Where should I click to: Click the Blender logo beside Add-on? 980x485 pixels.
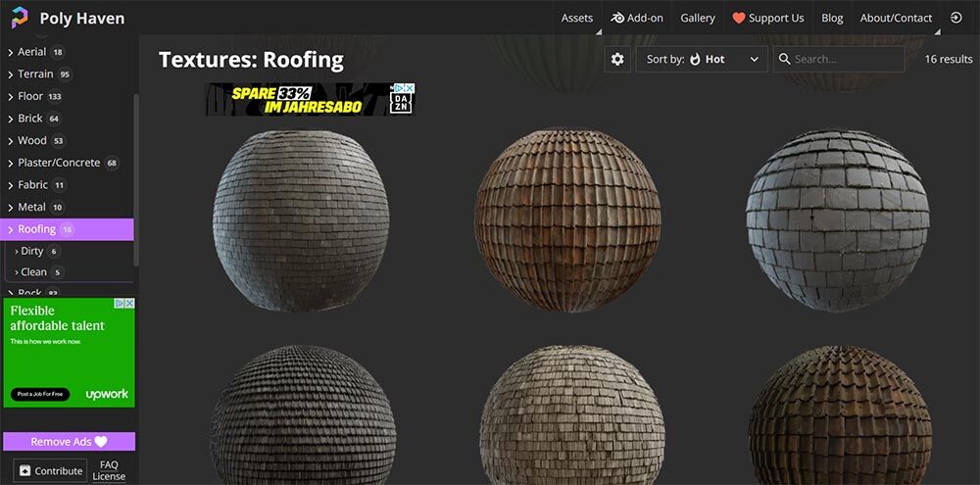click(x=617, y=18)
